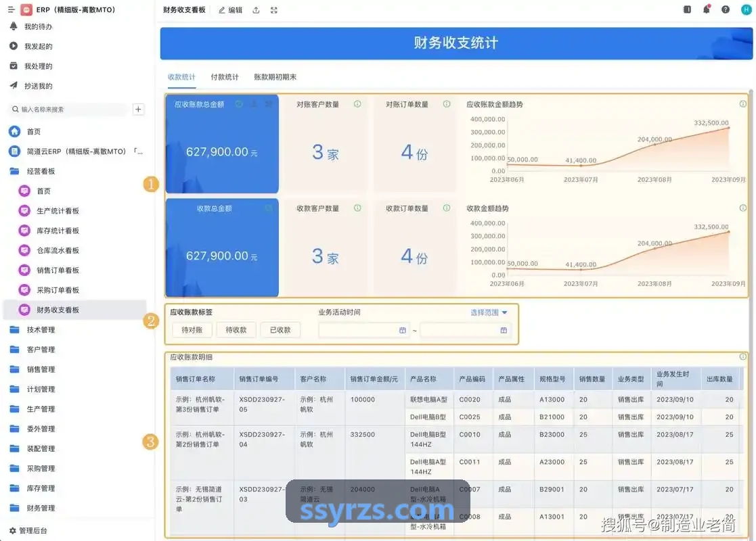Open 管理后台 settings gear

pyautogui.click(x=28, y=530)
